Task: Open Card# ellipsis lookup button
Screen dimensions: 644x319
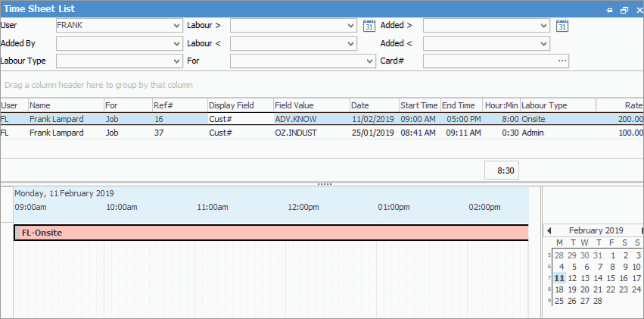Action: pos(562,61)
